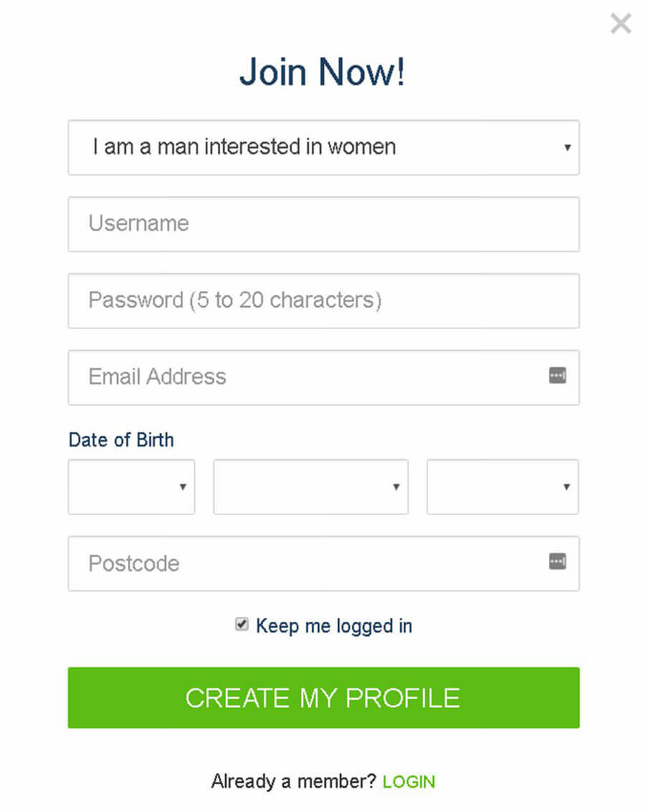Viewport: 647px width, 812px height.
Task: Click the password manager icon in Postcode
Action: (x=558, y=562)
